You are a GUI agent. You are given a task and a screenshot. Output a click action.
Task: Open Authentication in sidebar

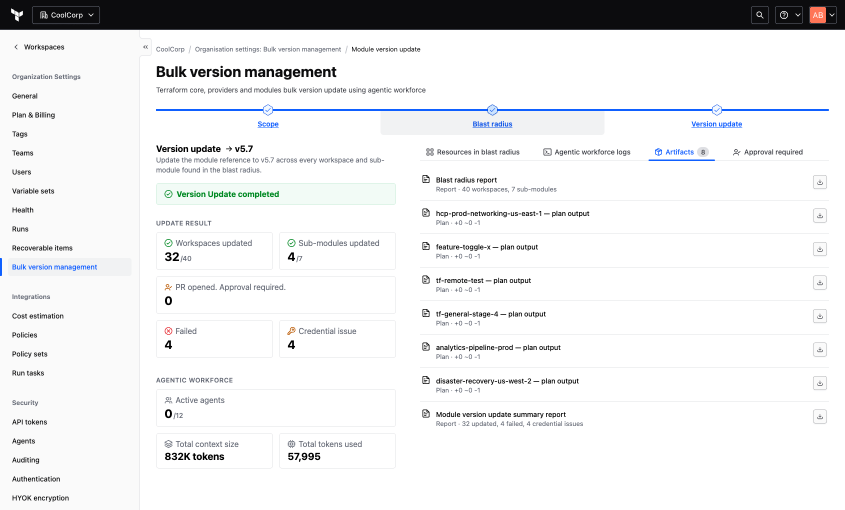[x=36, y=479]
